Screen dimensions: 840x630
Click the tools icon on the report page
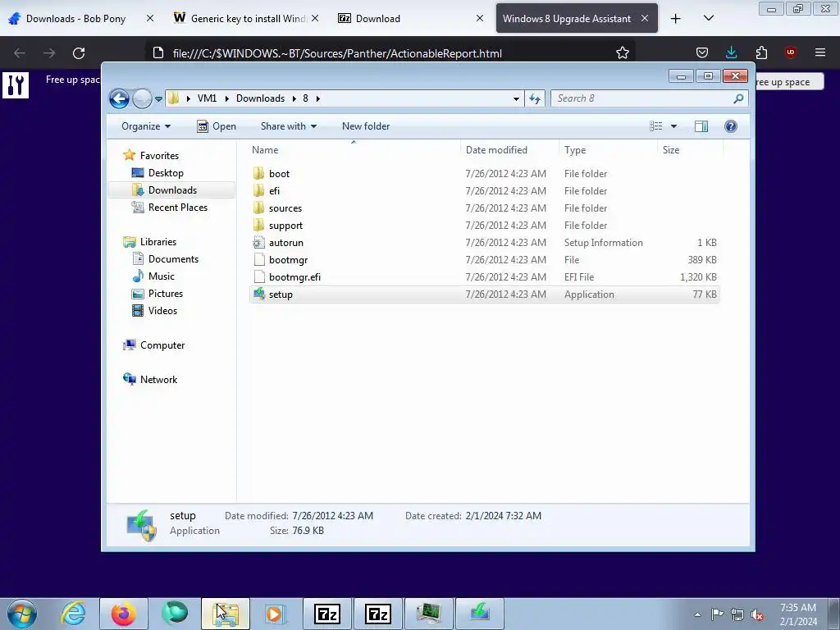click(x=16, y=85)
